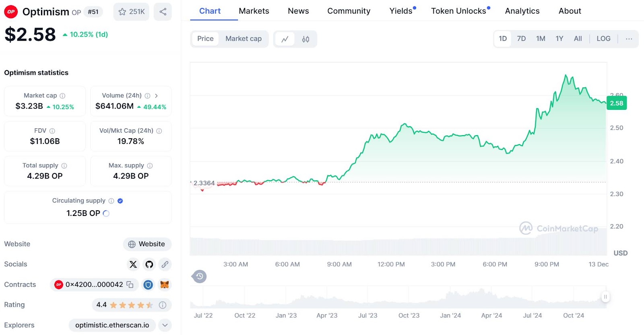The height and width of the screenshot is (335, 644).
Task: Click the FDV info icon
Action: pos(52,131)
